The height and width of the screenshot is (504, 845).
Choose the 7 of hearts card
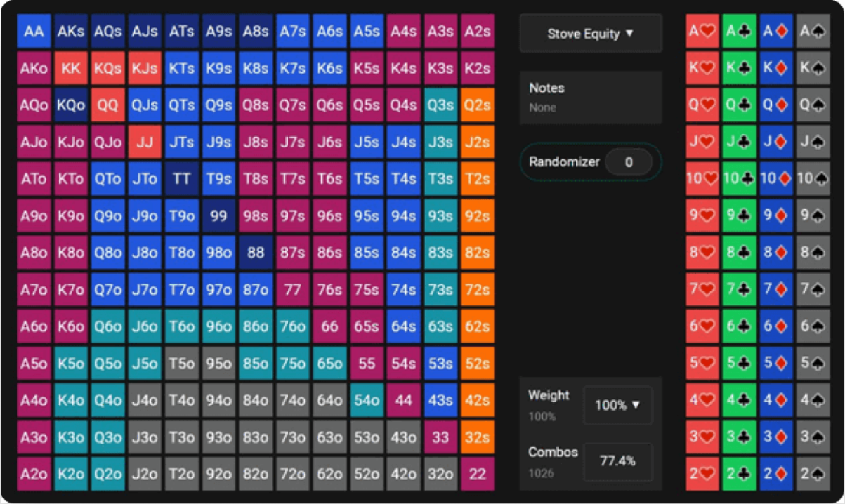click(x=702, y=290)
